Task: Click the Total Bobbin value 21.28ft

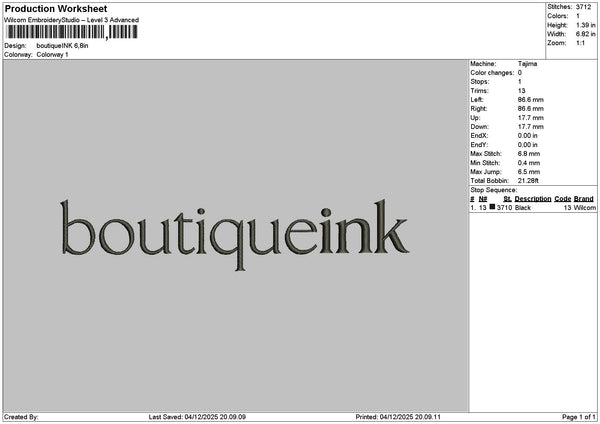Action: (528, 181)
